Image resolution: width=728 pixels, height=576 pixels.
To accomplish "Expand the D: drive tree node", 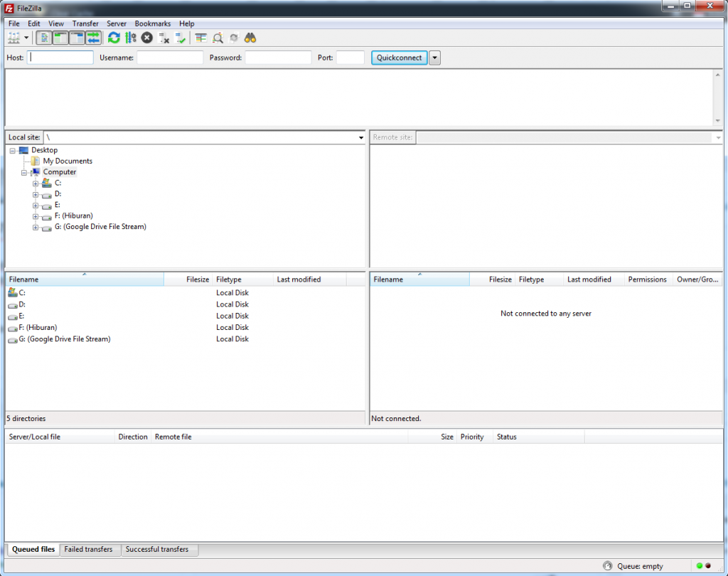I will [36, 194].
